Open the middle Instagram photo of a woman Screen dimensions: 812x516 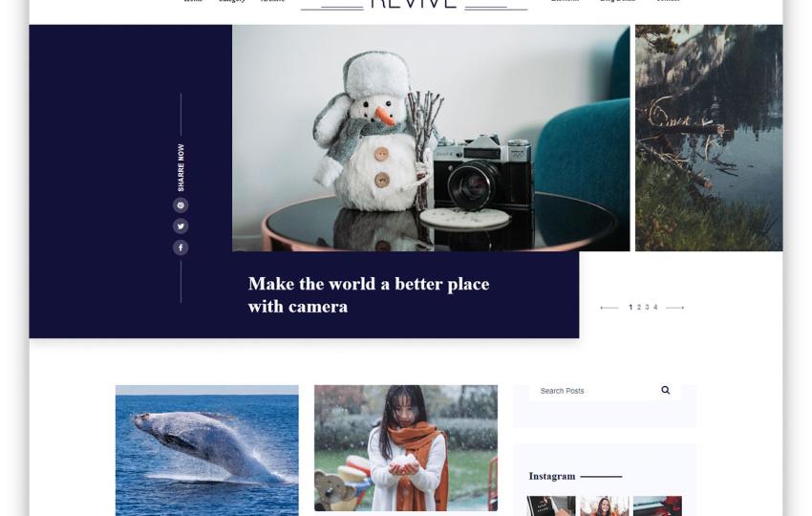point(605,506)
